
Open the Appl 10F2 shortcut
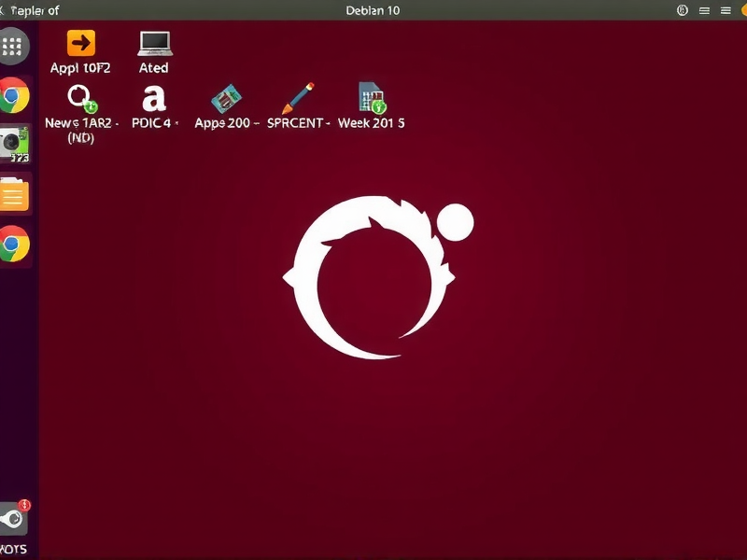(79, 42)
